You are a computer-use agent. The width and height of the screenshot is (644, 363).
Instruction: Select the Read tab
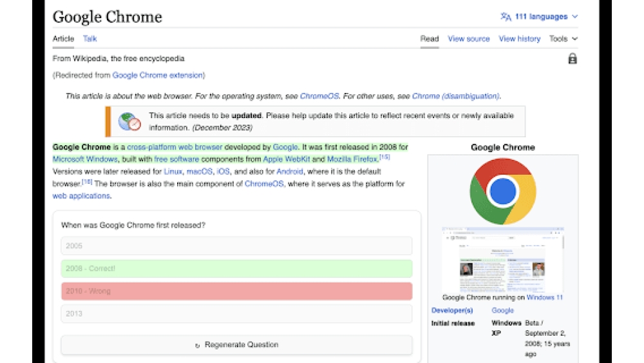coord(429,39)
